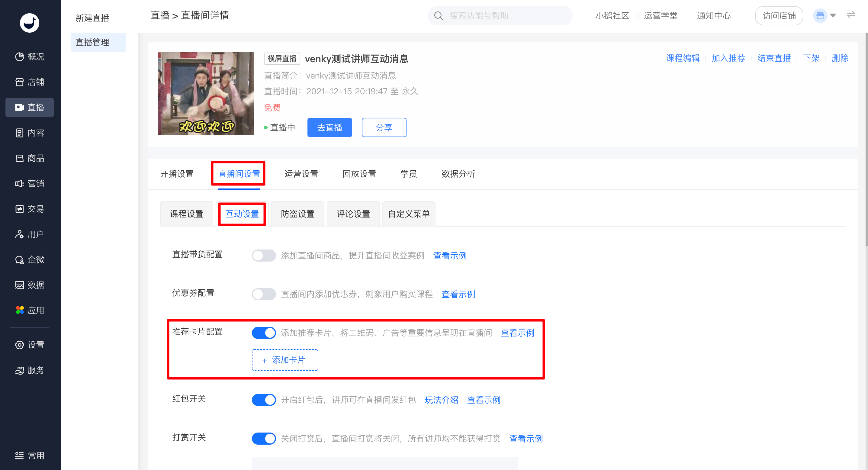
Task: Open 评论设置 sub-tab
Action: [353, 214]
